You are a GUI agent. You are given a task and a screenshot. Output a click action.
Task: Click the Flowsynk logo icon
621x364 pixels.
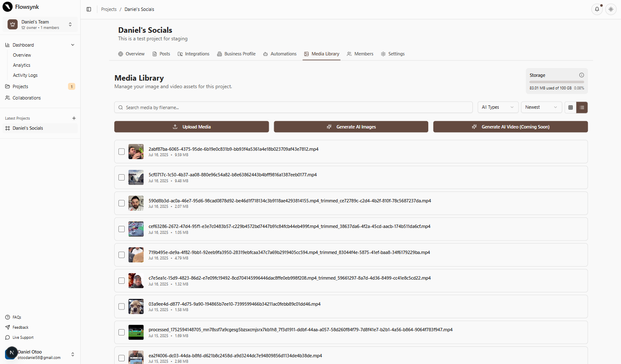pyautogui.click(x=8, y=7)
